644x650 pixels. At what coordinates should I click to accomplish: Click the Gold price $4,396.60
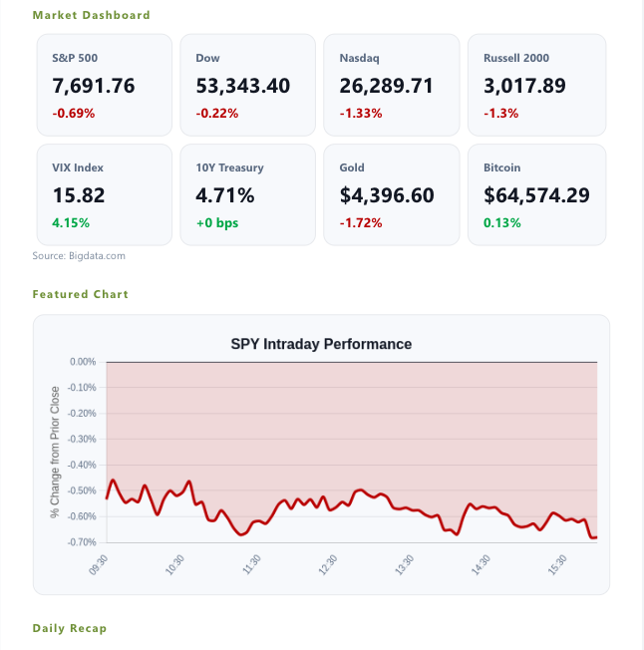click(387, 195)
